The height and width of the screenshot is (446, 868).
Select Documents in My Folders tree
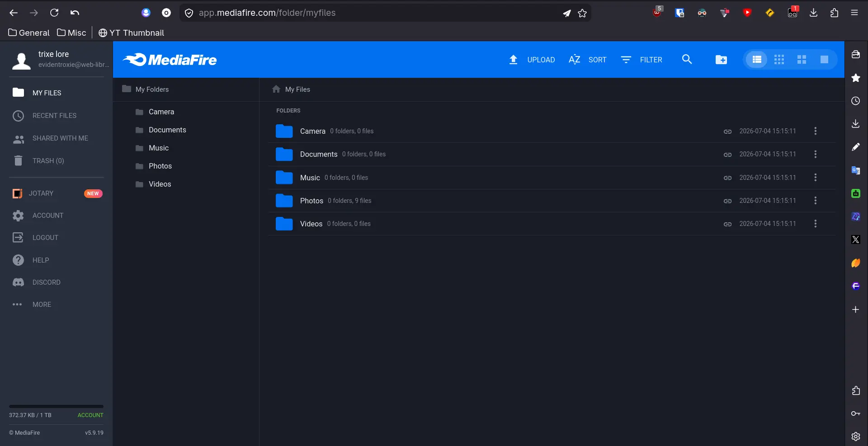[x=167, y=130]
